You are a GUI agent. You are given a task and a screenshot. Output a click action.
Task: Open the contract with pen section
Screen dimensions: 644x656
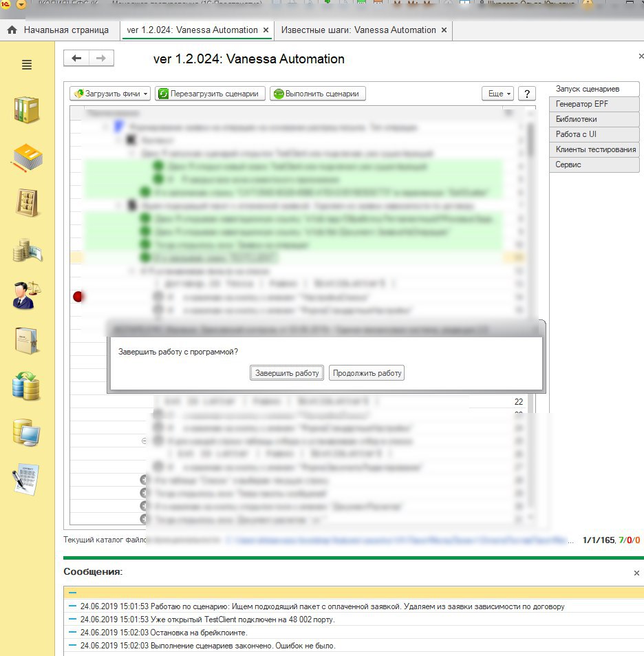[26, 480]
